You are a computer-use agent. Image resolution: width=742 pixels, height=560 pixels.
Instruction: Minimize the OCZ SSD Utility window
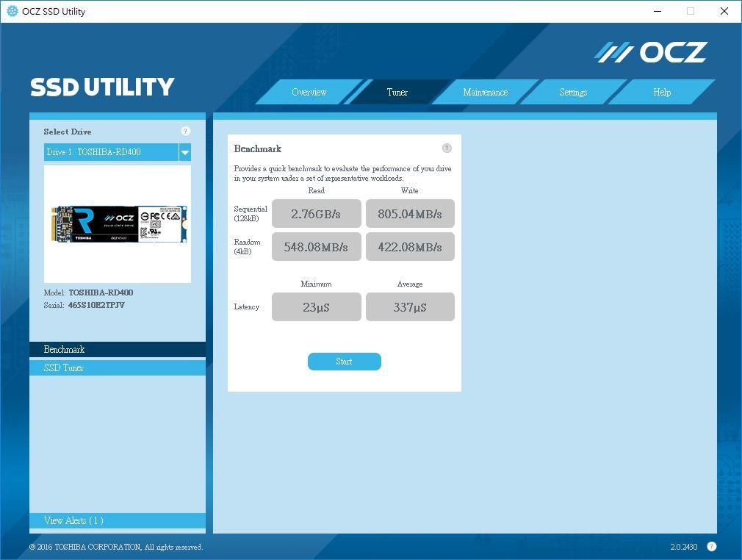click(x=658, y=11)
